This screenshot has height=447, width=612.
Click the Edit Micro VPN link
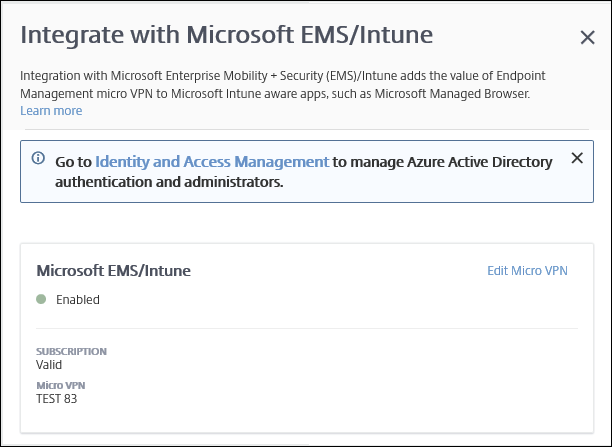(x=527, y=271)
